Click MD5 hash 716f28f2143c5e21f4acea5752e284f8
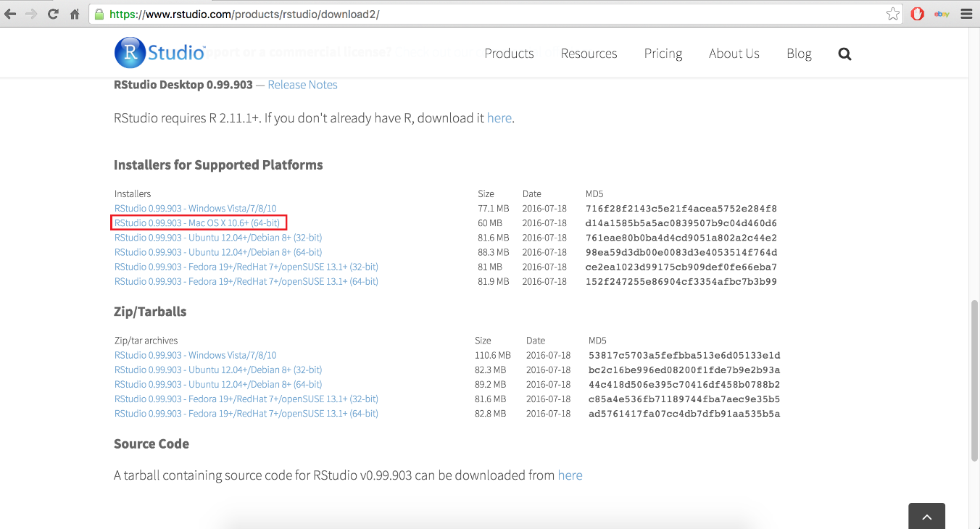This screenshot has height=529, width=980. coord(681,209)
